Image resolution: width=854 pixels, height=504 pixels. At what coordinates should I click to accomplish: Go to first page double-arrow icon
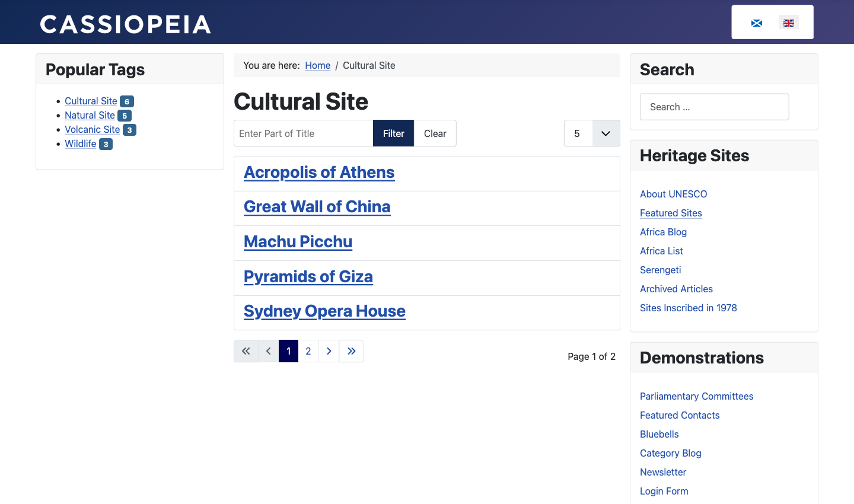[246, 351]
